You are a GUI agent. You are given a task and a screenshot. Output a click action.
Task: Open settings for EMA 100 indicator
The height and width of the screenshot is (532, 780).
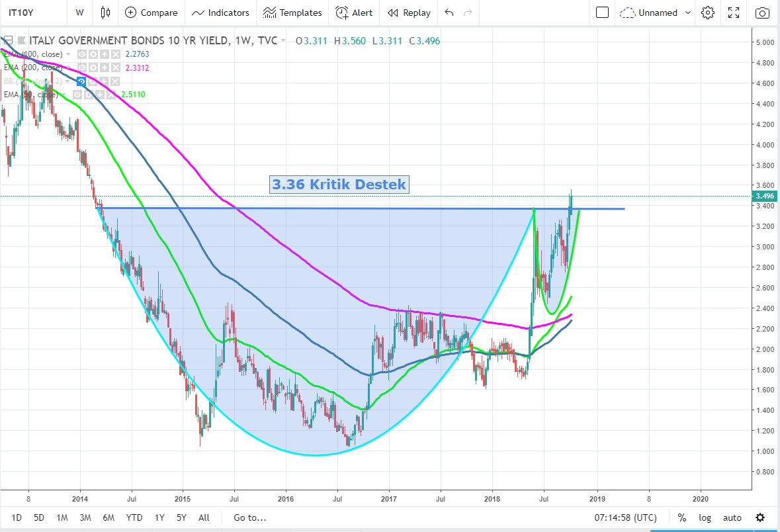[x=93, y=54]
